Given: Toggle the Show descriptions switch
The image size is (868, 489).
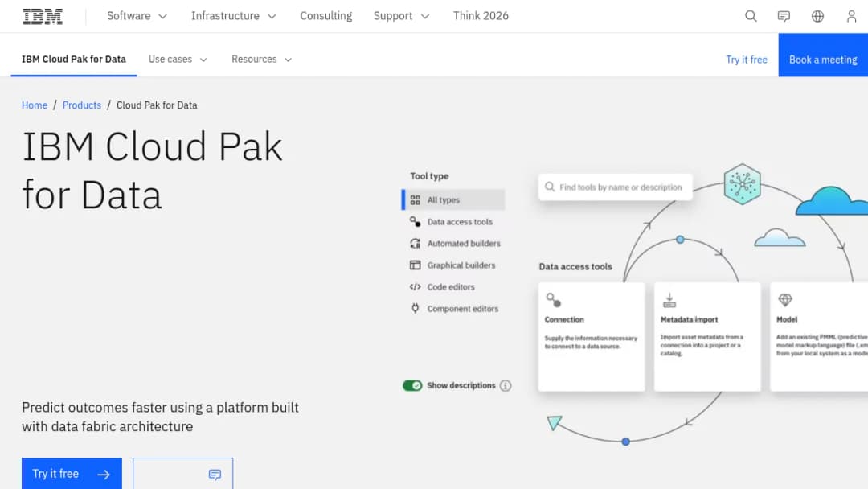Looking at the screenshot, I should [412, 385].
